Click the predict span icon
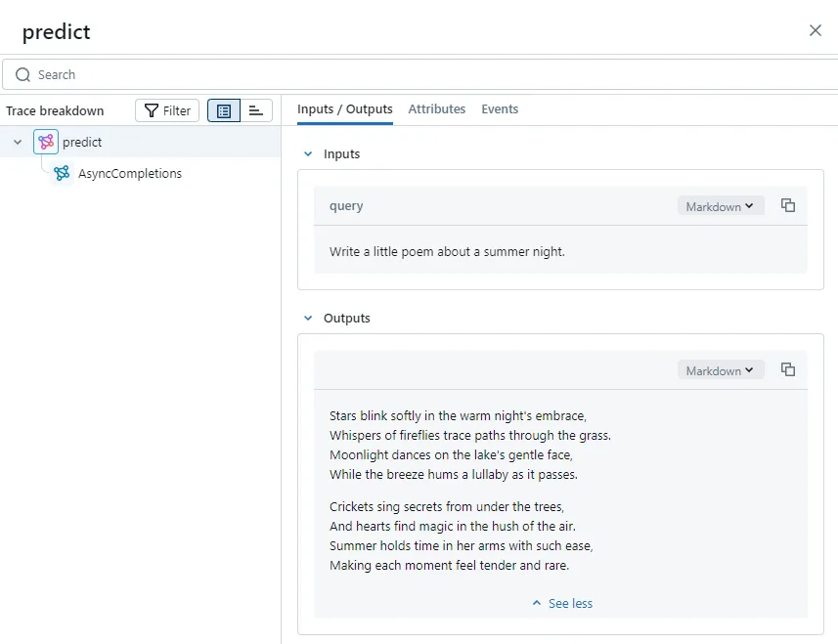 point(45,142)
